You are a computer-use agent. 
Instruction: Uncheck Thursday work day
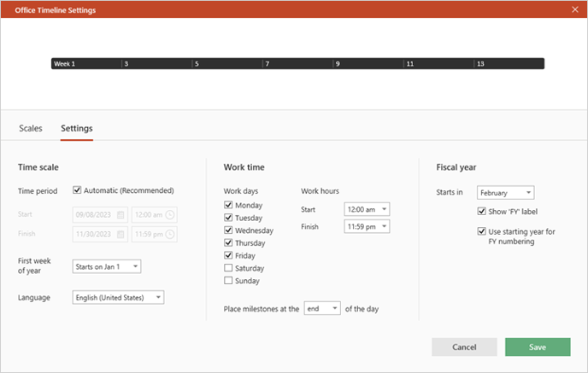pos(228,242)
